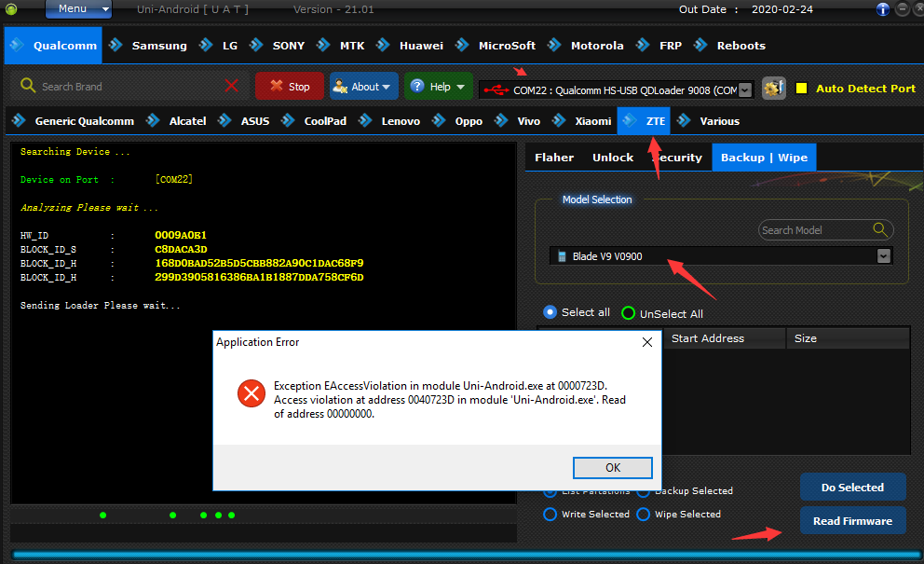This screenshot has height=564, width=924.
Task: Open the Reboots tab
Action: pyautogui.click(x=730, y=46)
